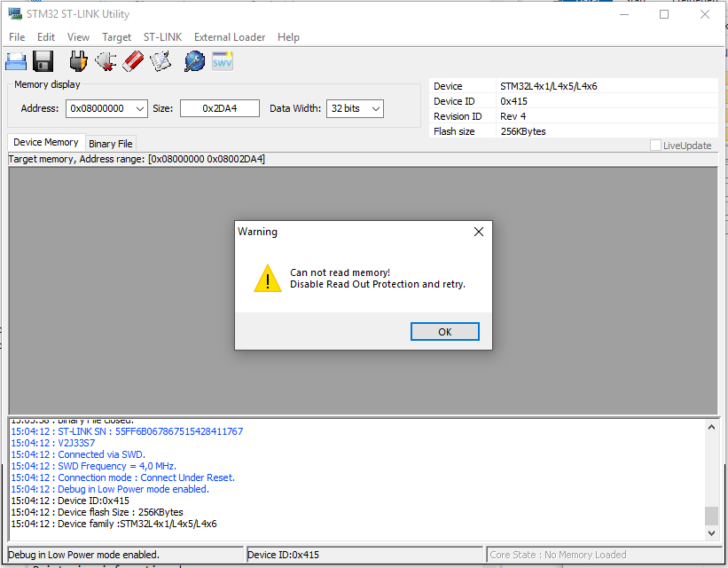This screenshot has height=568, width=728.
Task: Click the Revision ID value Rev 4
Action: 513,116
